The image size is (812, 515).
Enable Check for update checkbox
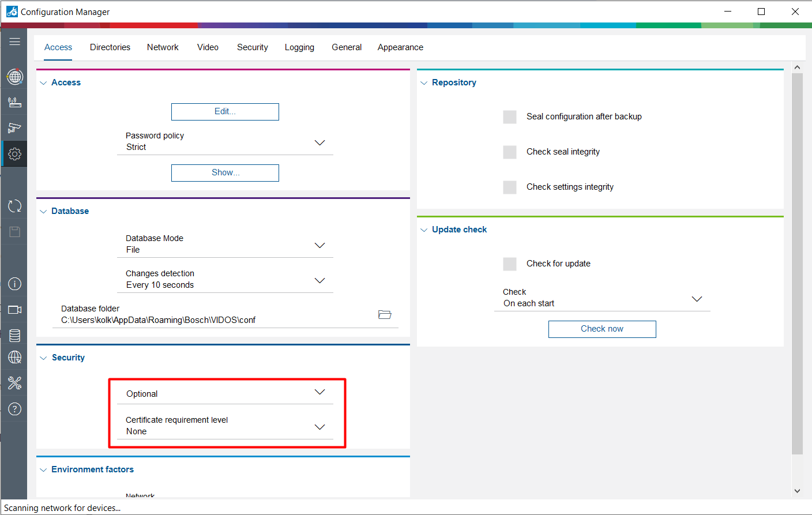click(x=510, y=264)
